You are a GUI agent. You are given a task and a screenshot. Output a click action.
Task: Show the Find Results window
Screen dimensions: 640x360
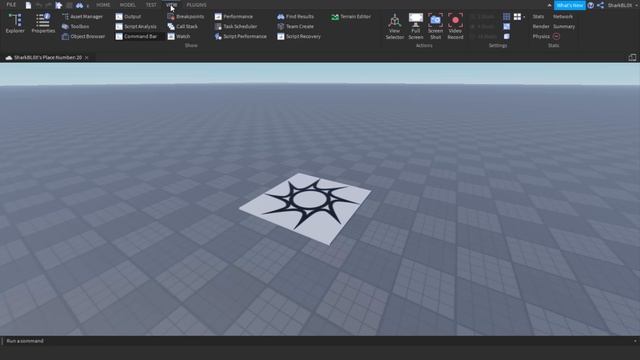[296, 17]
